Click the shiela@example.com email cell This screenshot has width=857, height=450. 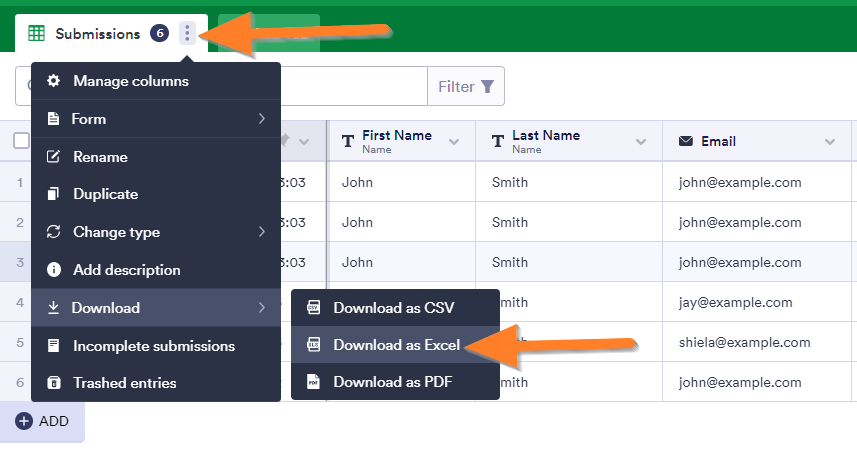(746, 342)
